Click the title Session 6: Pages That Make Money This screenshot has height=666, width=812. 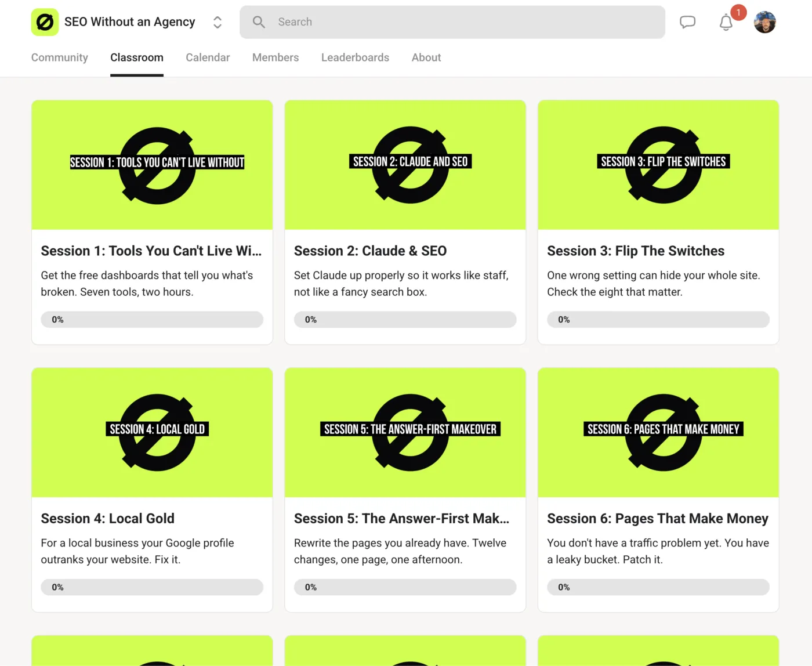click(658, 518)
